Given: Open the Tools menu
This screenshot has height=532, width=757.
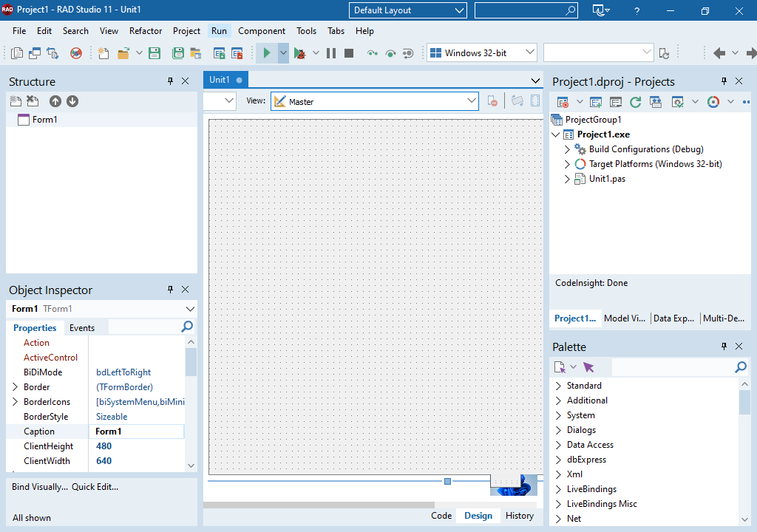Looking at the screenshot, I should pyautogui.click(x=306, y=31).
